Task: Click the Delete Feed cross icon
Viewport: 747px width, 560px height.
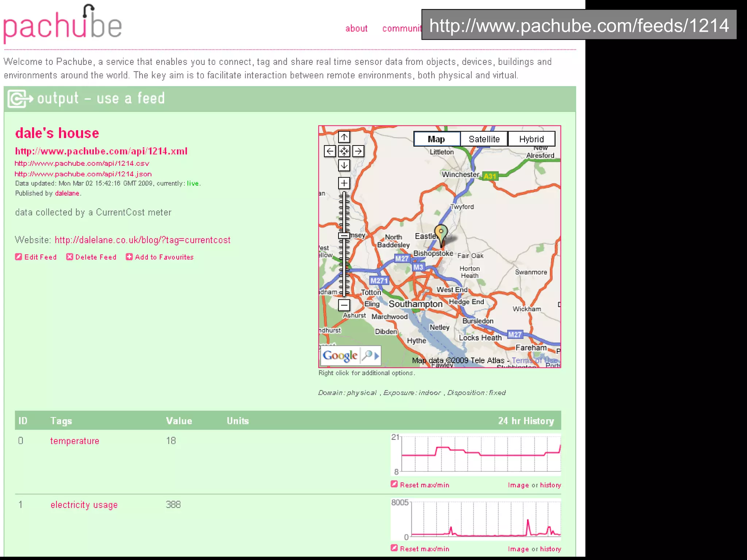Action: (x=69, y=257)
